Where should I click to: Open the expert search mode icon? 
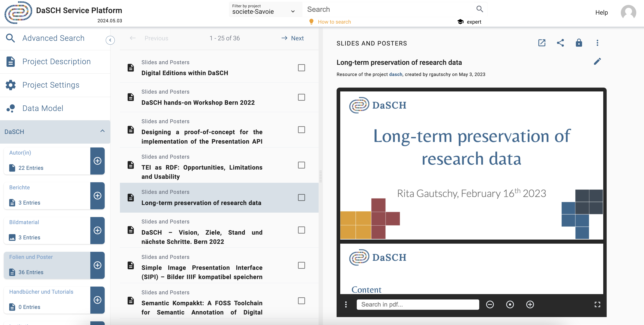coord(461,22)
